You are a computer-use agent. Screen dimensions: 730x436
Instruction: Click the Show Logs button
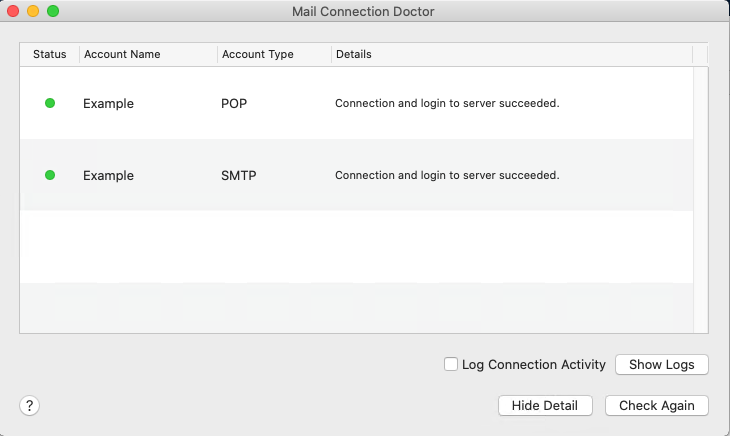[x=661, y=364]
